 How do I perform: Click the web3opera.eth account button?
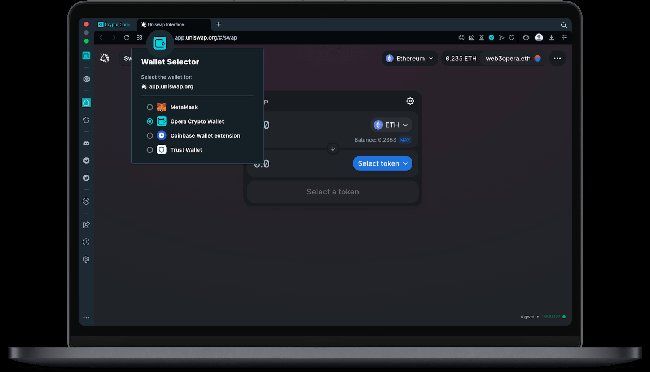(513, 58)
